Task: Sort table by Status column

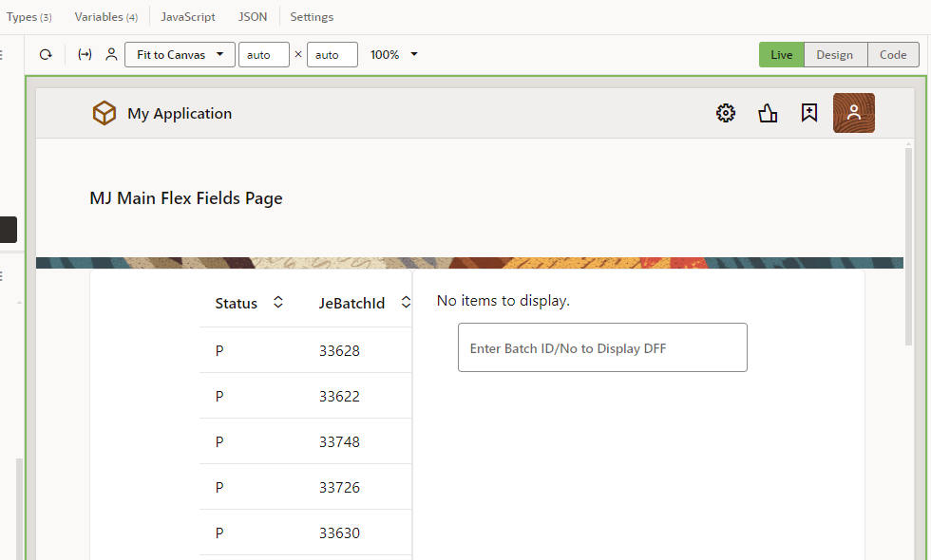Action: pos(277,303)
